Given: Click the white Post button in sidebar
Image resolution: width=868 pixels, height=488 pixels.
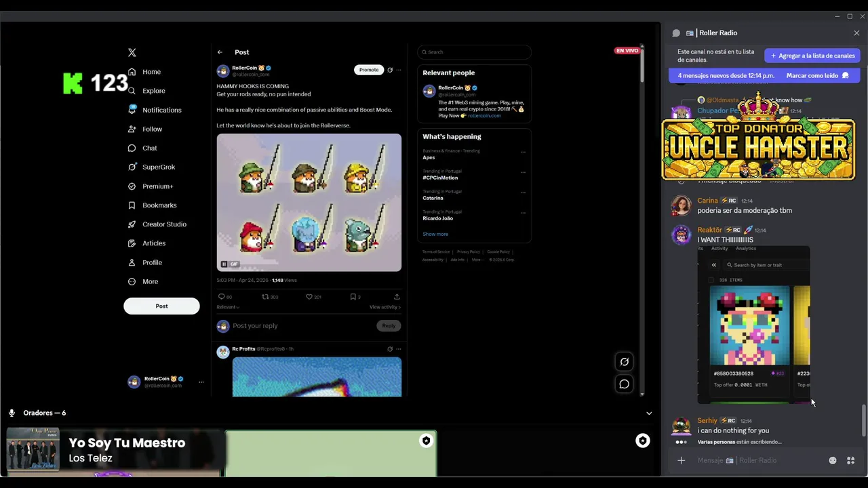Looking at the screenshot, I should click(161, 306).
